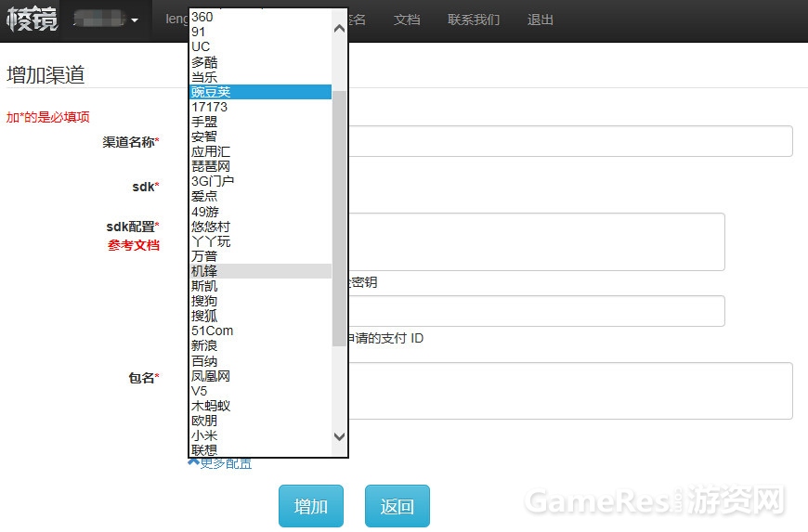Open the 文档 menu item
This screenshot has width=808, height=532.
407,20
